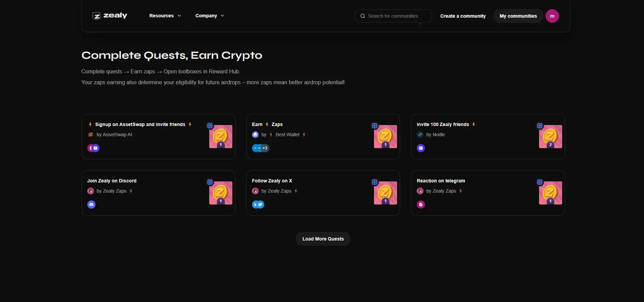644x302 pixels.
Task: Click the Discord task icon
Action: pyautogui.click(x=91, y=205)
